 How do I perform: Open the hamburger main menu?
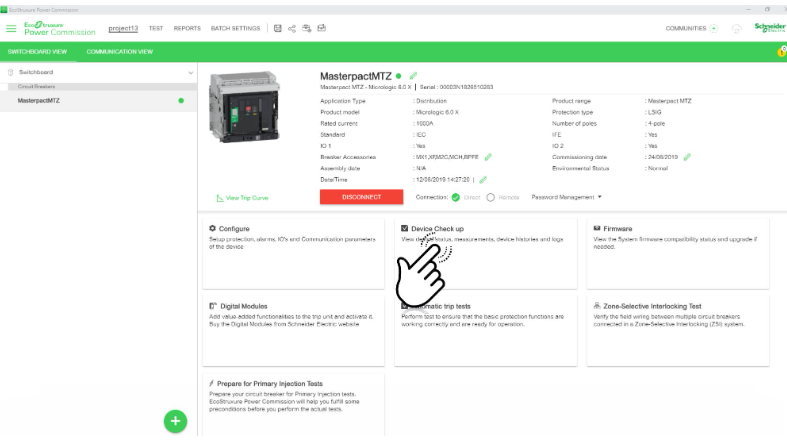coord(11,29)
